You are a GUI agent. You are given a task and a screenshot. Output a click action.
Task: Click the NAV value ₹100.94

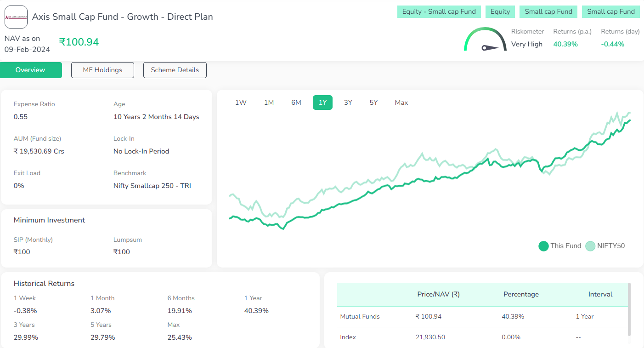[x=79, y=41]
